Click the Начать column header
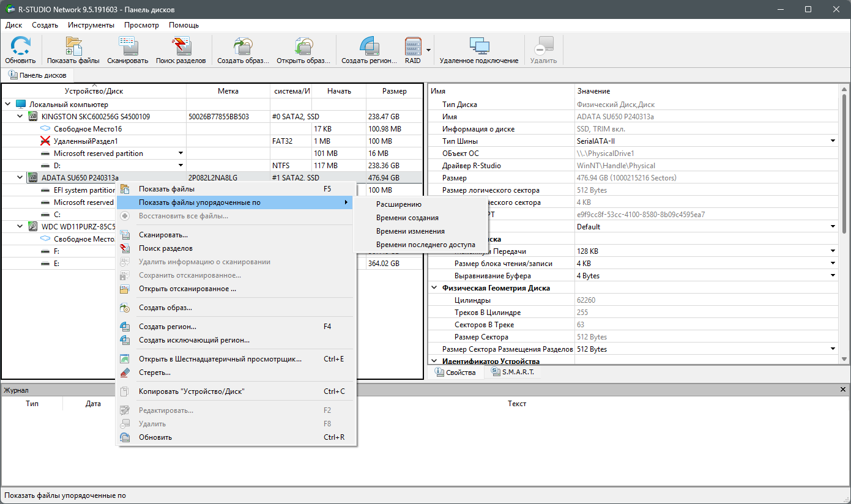 pyautogui.click(x=339, y=91)
